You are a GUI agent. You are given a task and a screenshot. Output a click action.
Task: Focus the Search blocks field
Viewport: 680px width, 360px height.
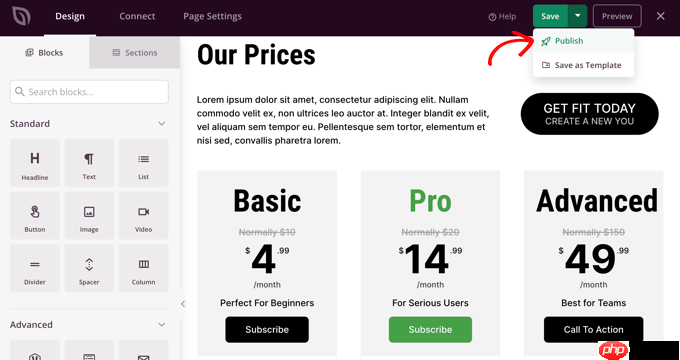pyautogui.click(x=89, y=92)
